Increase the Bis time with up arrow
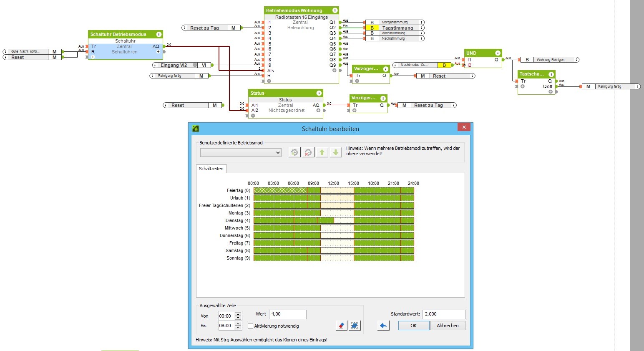This screenshot has height=351, width=644. 238,323
